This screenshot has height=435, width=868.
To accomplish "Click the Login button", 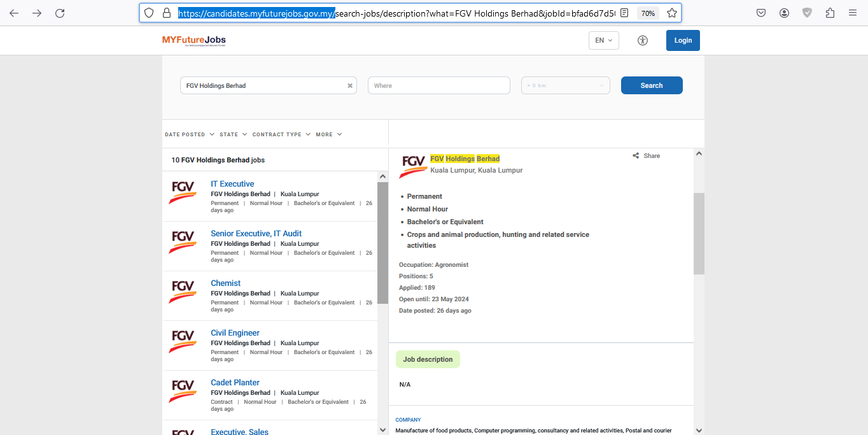I will tap(683, 40).
